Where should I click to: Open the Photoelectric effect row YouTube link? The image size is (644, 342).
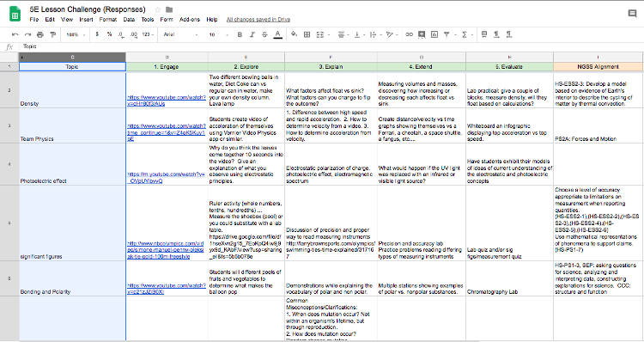(x=167, y=177)
